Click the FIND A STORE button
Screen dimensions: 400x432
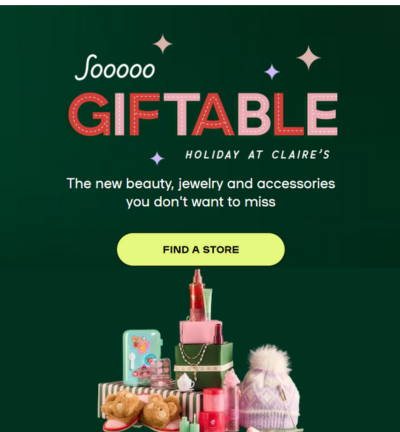(201, 249)
